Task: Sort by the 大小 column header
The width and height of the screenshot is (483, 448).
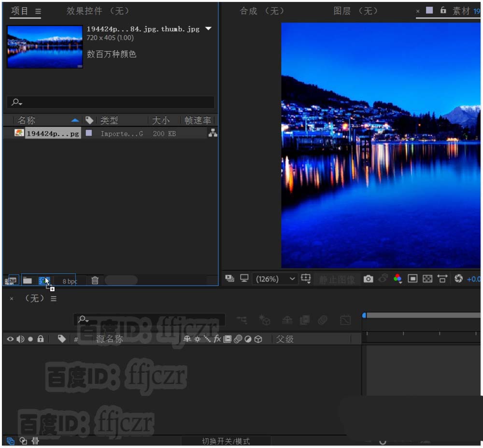Action: 160,120
